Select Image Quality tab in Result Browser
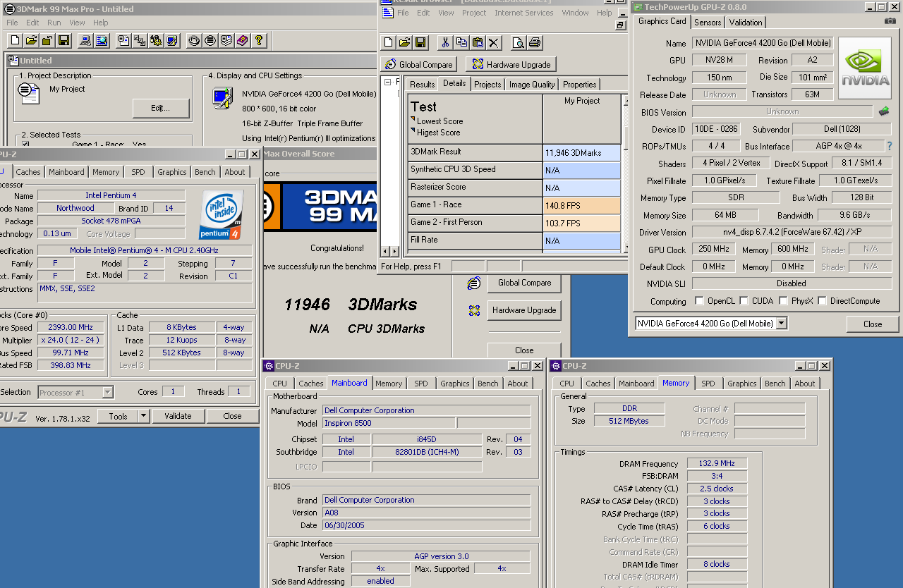Screen dimensions: 903x588 [x=532, y=84]
